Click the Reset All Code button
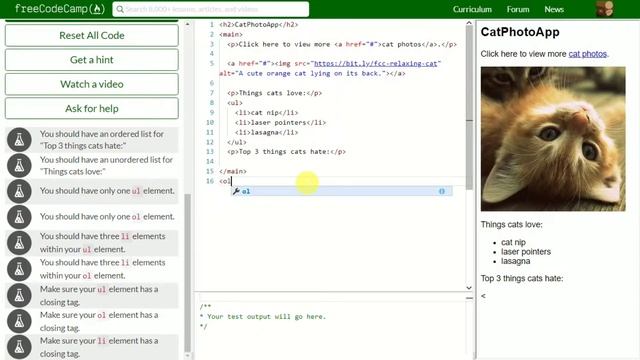Viewport: 640px width, 360px height. (x=92, y=35)
